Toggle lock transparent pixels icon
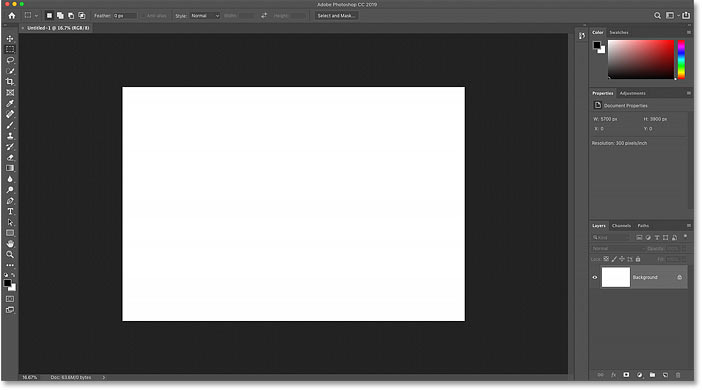702x390 pixels. [x=606, y=259]
